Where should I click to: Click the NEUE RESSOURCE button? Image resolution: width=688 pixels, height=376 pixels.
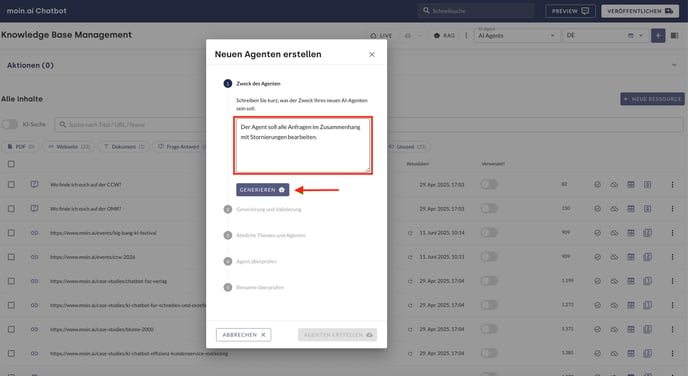652,99
